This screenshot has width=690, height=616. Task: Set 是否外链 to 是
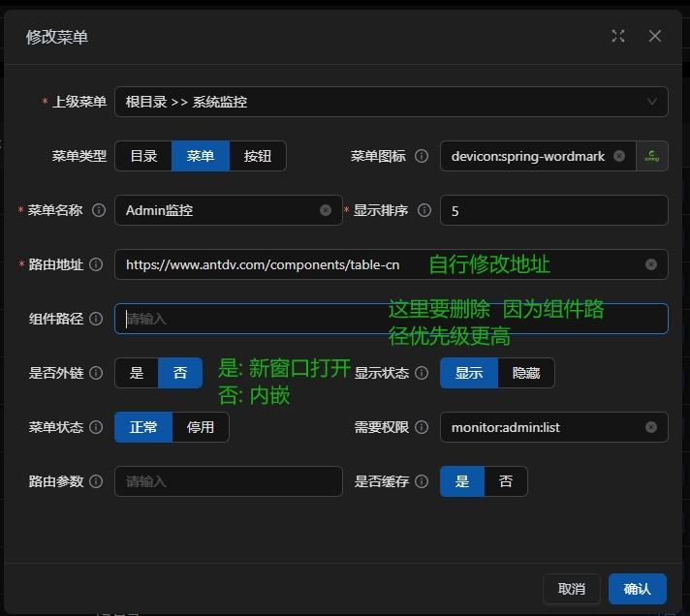click(137, 373)
